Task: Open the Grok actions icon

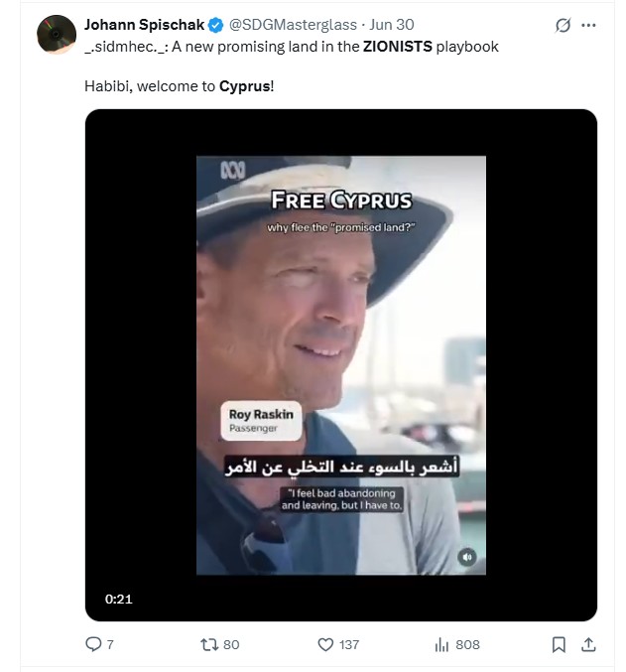Action: pyautogui.click(x=563, y=26)
